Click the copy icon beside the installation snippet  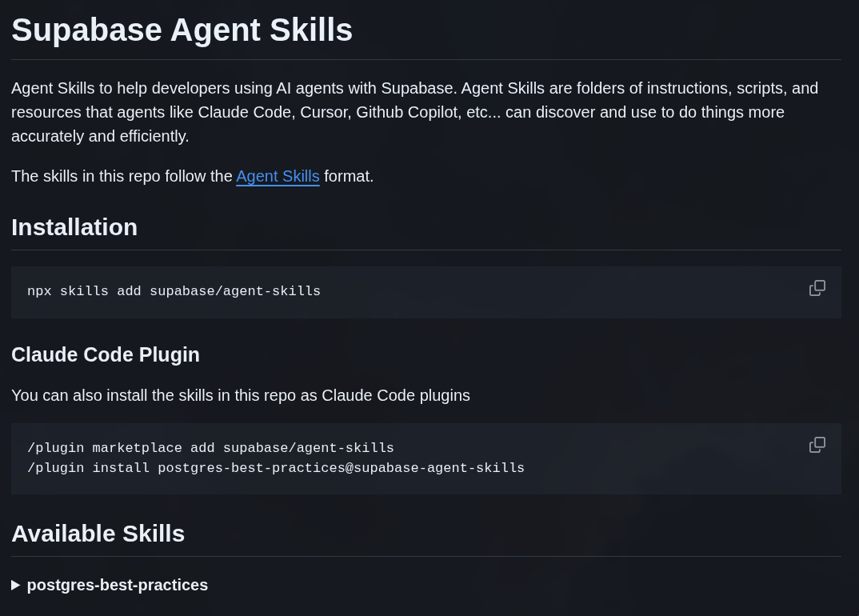click(817, 287)
